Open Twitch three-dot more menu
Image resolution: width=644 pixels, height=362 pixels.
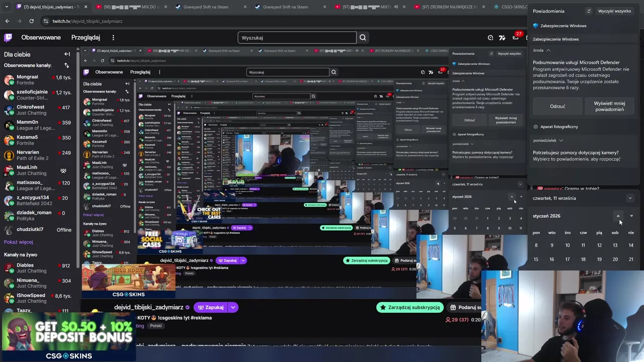[x=113, y=38]
